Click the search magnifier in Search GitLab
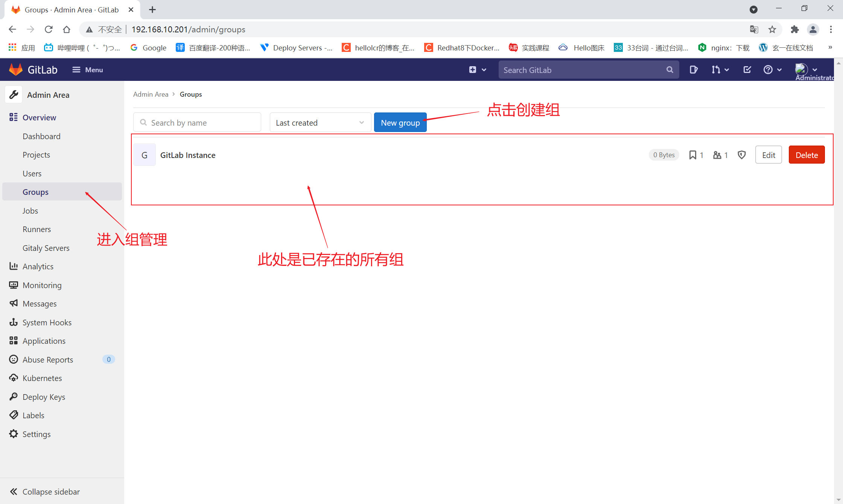 pyautogui.click(x=670, y=70)
